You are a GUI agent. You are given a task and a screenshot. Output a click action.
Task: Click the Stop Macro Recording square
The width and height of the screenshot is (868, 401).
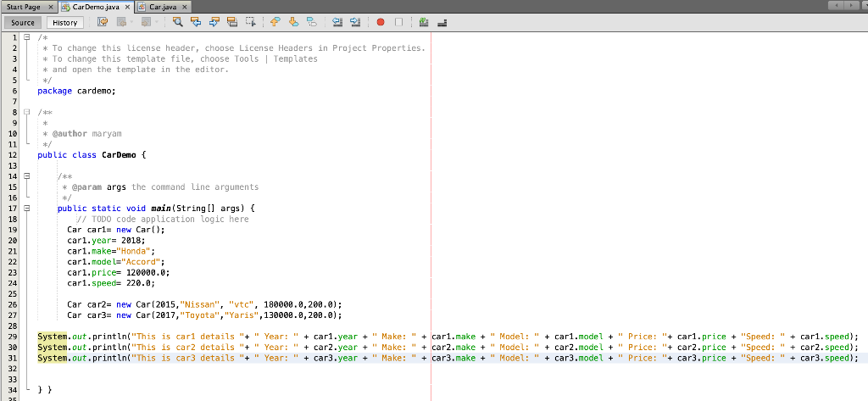398,22
